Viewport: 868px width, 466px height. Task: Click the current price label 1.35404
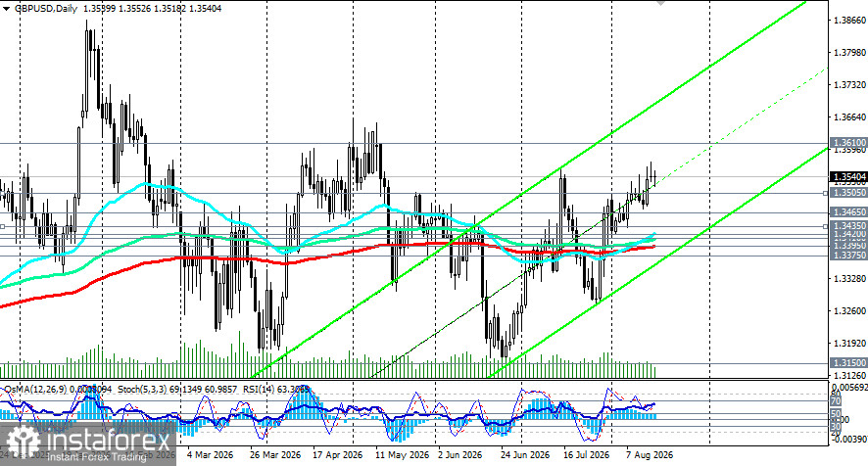point(848,177)
